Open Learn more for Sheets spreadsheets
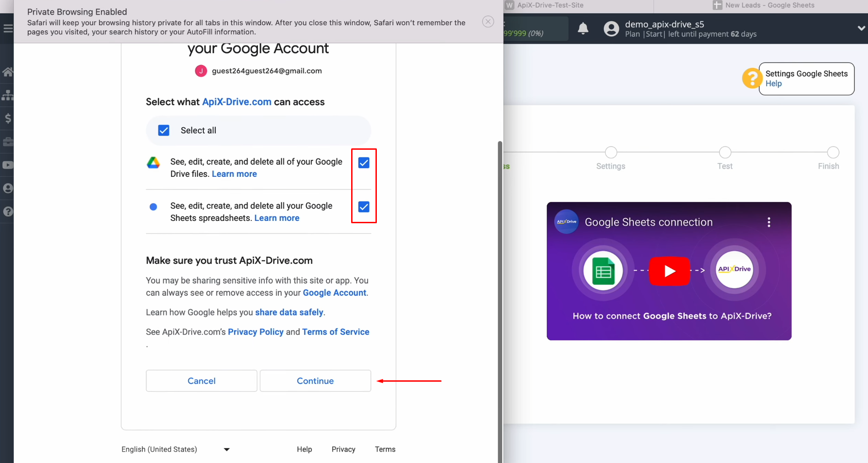868x463 pixels. coord(277,218)
